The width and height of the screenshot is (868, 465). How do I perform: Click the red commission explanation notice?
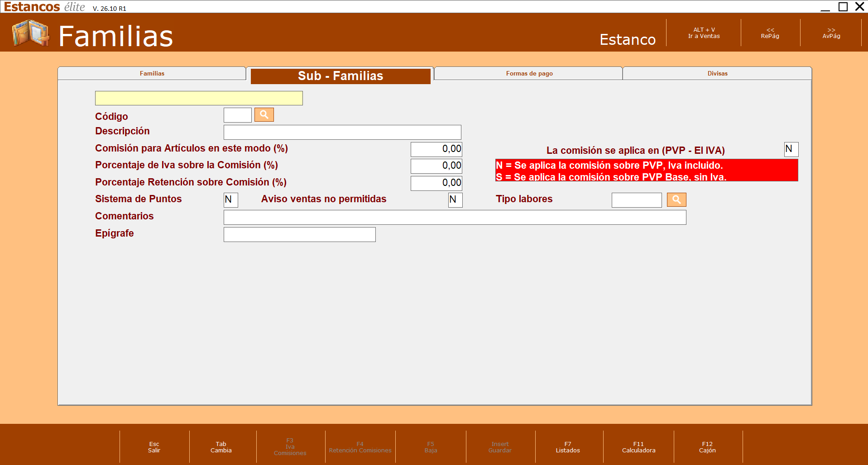tap(647, 170)
